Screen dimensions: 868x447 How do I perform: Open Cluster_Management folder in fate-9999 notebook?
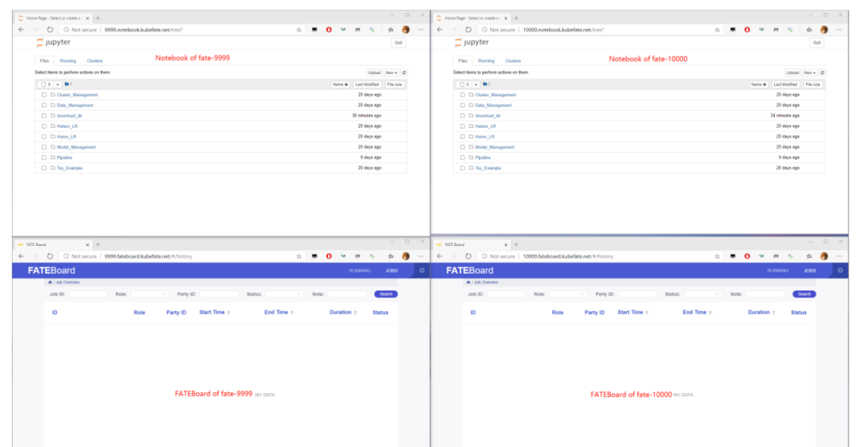click(77, 95)
